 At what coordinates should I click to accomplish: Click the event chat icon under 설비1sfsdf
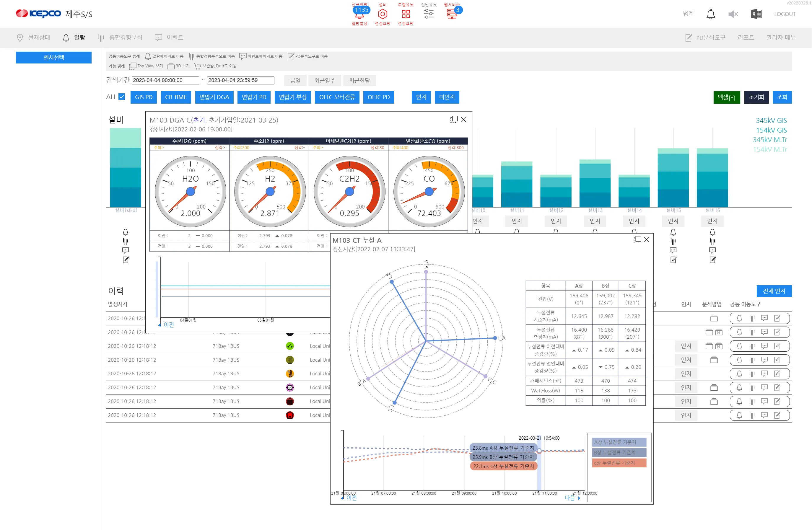click(x=126, y=251)
